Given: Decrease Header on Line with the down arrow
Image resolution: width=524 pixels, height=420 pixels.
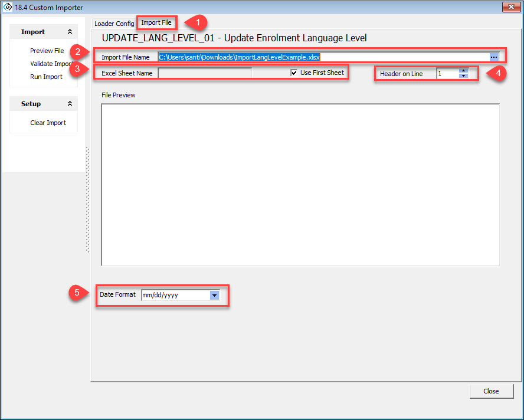Looking at the screenshot, I should point(463,76).
